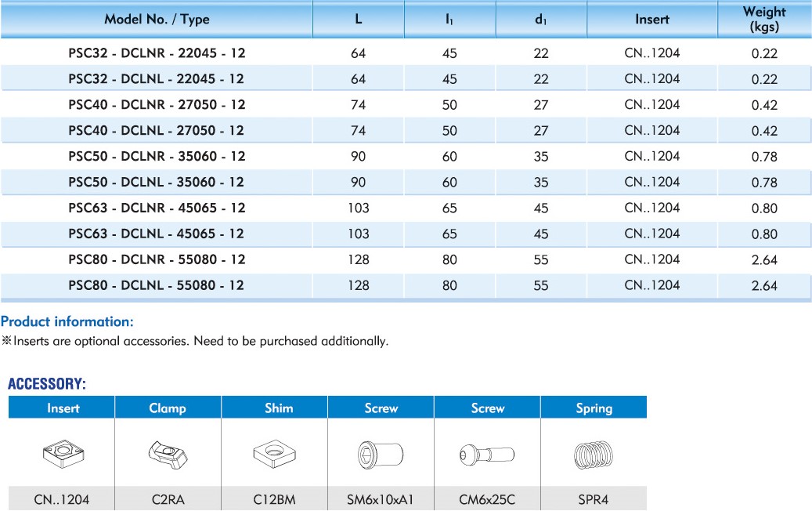
Task: Click weight 0.80 in PSC63 - DCLNL row
Action: click(764, 234)
